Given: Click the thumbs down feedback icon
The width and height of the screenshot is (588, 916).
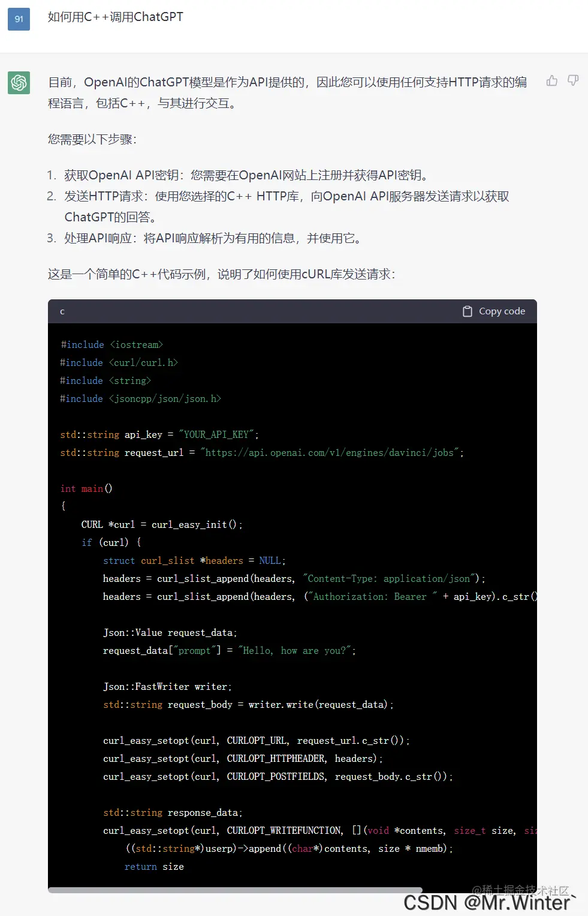Looking at the screenshot, I should click(573, 80).
